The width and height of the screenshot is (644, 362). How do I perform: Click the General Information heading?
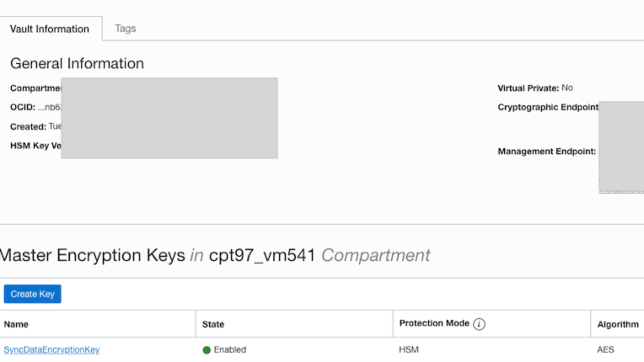pos(77,64)
